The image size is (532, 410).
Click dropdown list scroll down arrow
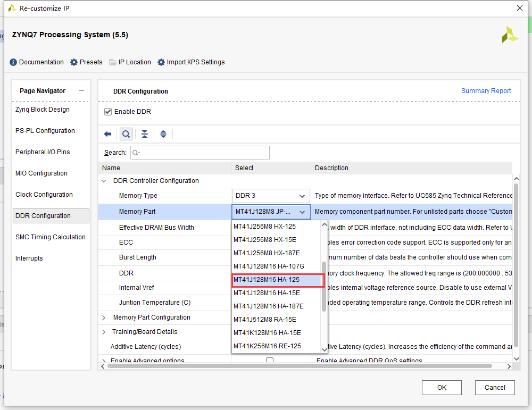click(x=324, y=349)
